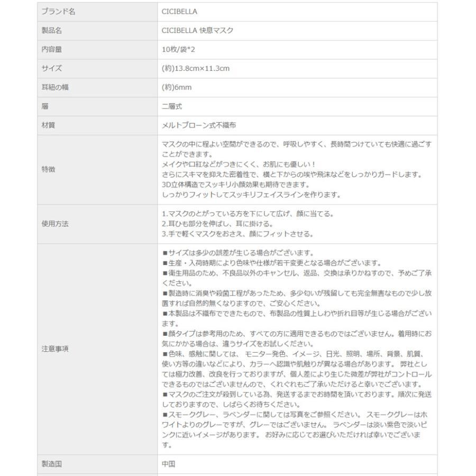
Task: Click the note starting '■本製品は不織布でできた'
Action: click(x=297, y=318)
